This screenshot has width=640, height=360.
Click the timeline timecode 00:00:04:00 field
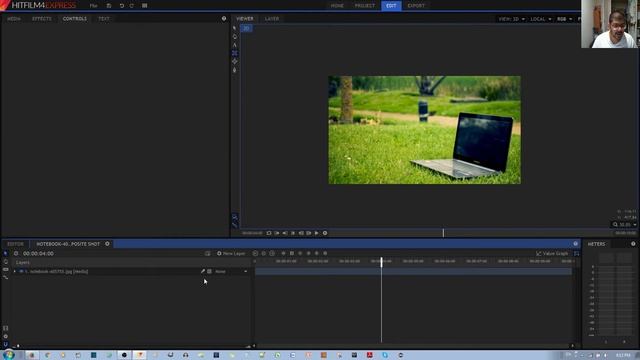[x=38, y=253]
